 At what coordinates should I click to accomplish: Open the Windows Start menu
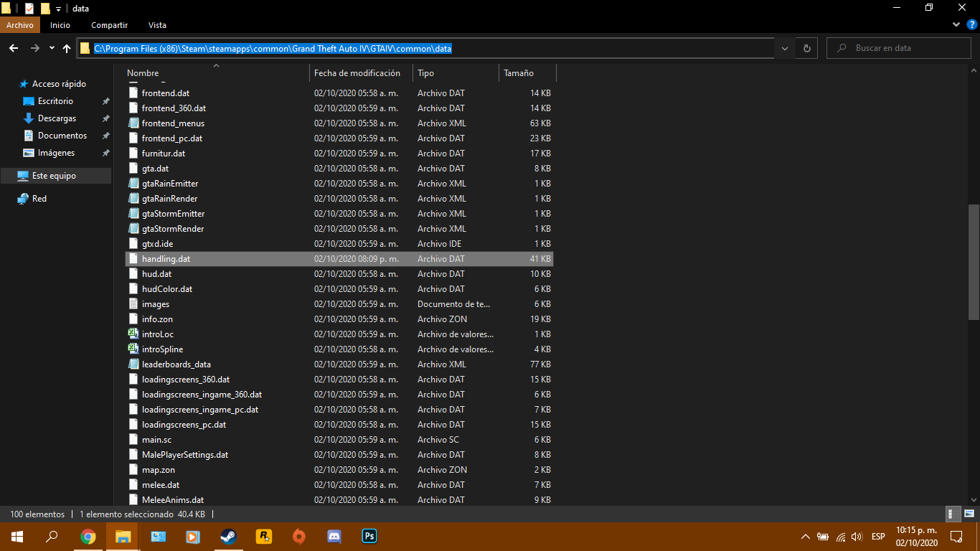point(17,537)
